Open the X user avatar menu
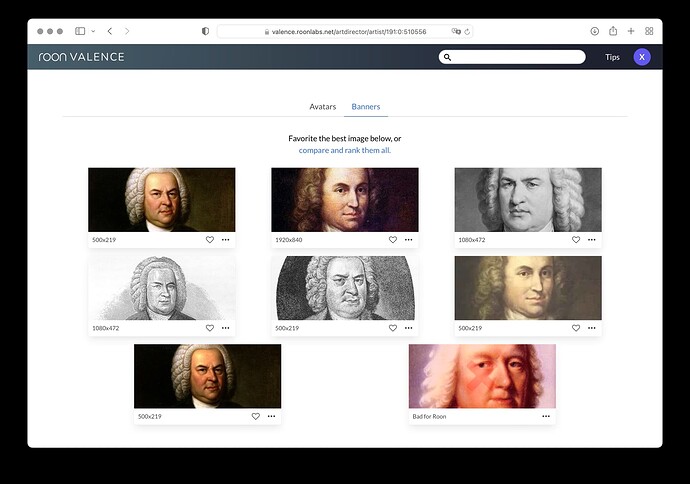This screenshot has height=484, width=690. 642,57
